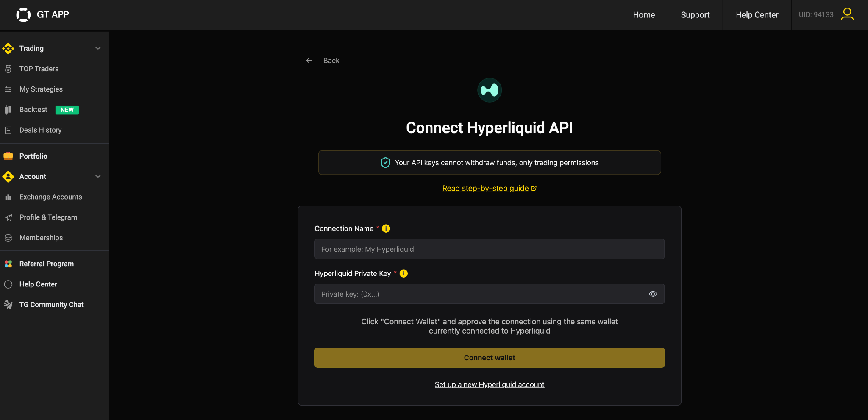Viewport: 868px width, 420px height.
Task: Collapse the Account section chevron
Action: (x=98, y=176)
